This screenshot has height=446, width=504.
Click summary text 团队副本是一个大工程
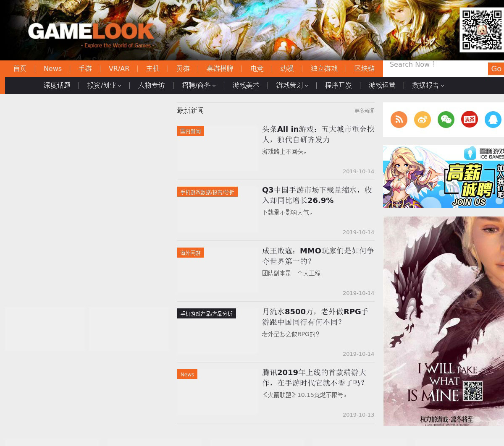click(x=291, y=273)
